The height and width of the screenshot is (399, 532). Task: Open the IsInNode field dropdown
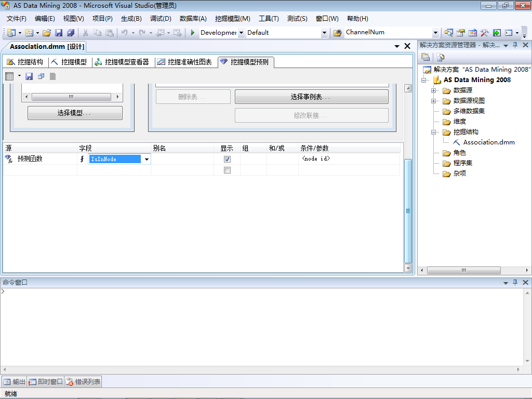(x=147, y=159)
